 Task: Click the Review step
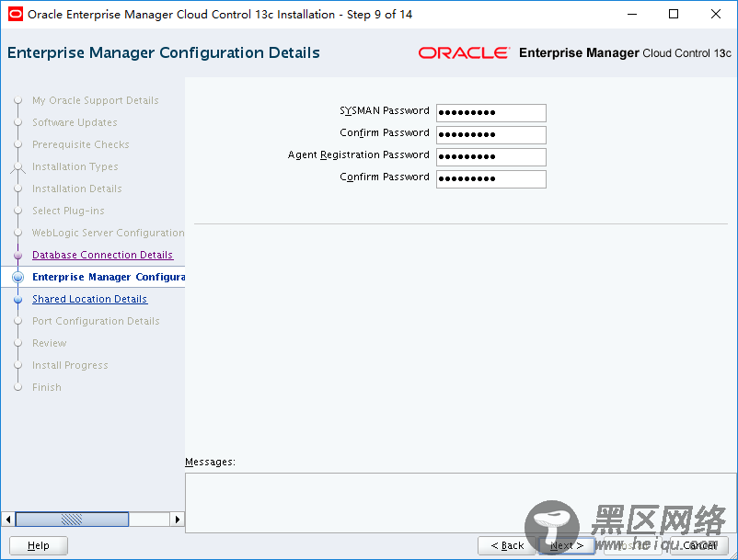click(x=50, y=343)
